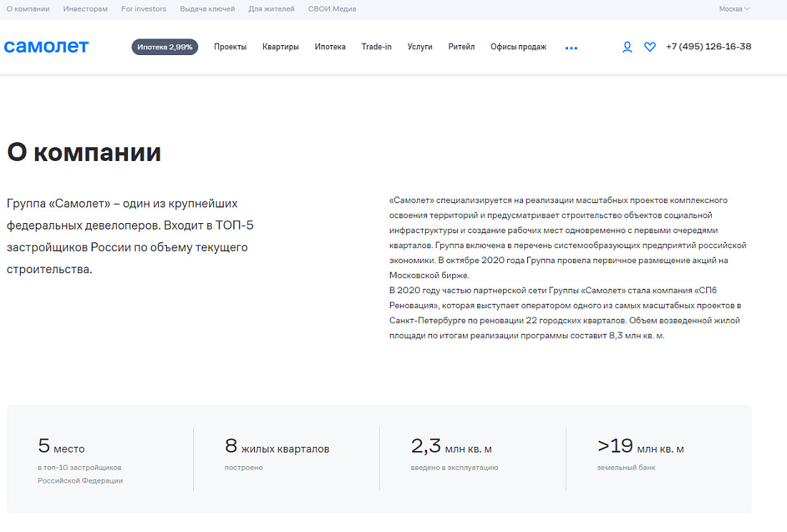Follow the СВОИ.Медиа top link

[x=332, y=9]
